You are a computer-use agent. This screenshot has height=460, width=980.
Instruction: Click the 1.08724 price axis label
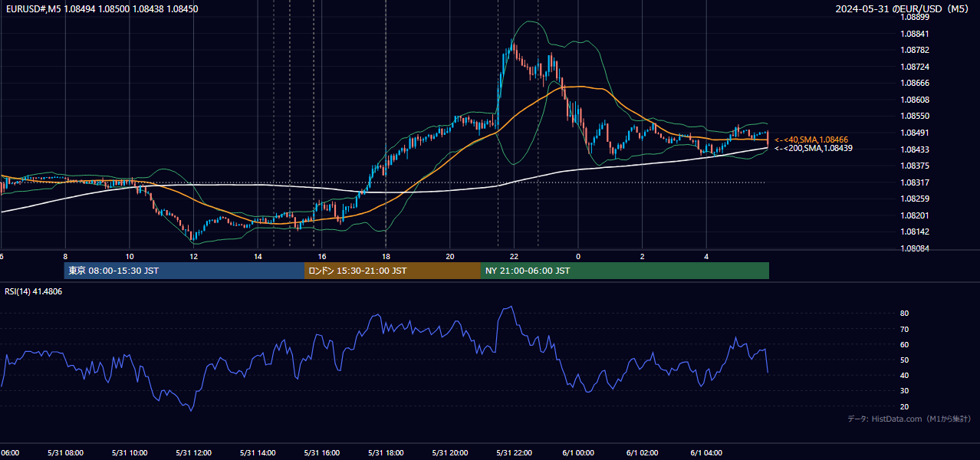click(x=915, y=67)
